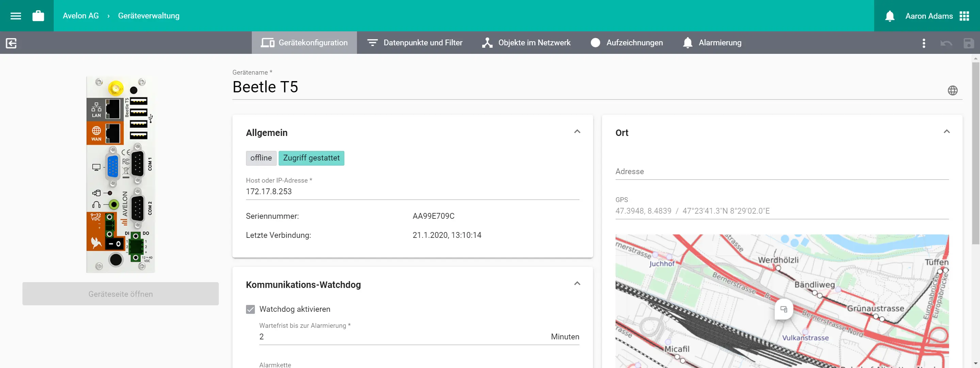This screenshot has width=980, height=368.
Task: Click the Avelon AG breadcrumb
Action: [x=81, y=16]
